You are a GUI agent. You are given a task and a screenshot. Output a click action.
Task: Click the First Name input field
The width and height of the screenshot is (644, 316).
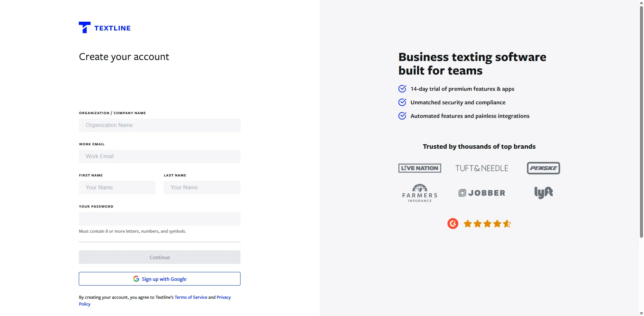pyautogui.click(x=117, y=188)
